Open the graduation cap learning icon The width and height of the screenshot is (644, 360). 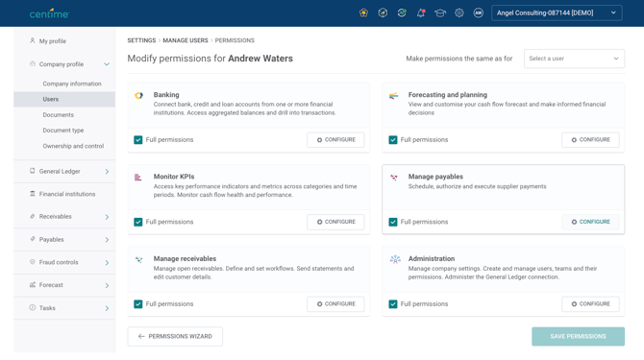440,13
